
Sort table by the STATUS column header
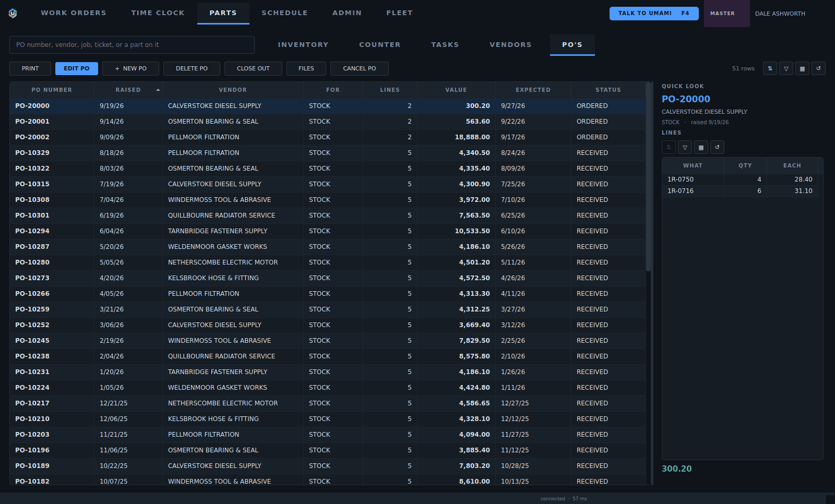[x=608, y=90]
